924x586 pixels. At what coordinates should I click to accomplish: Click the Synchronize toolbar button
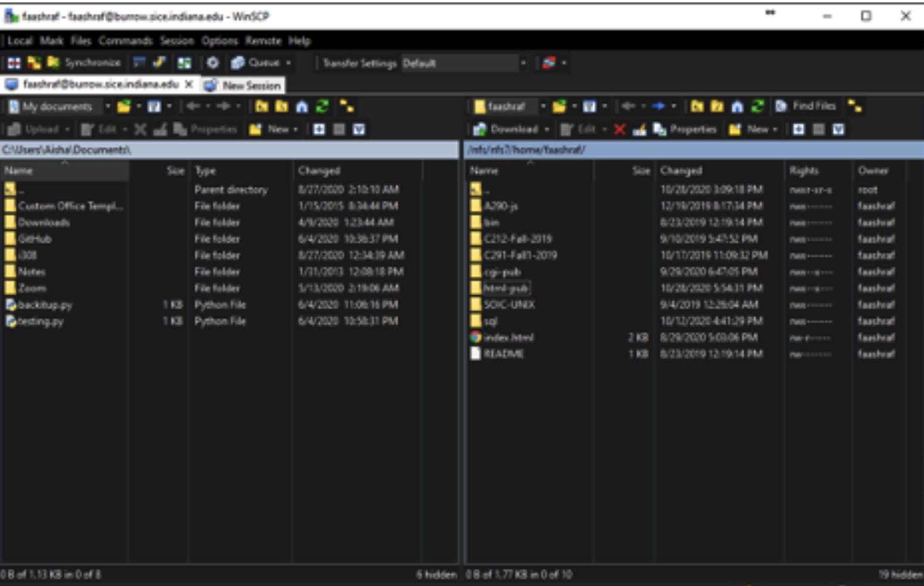tap(85, 63)
